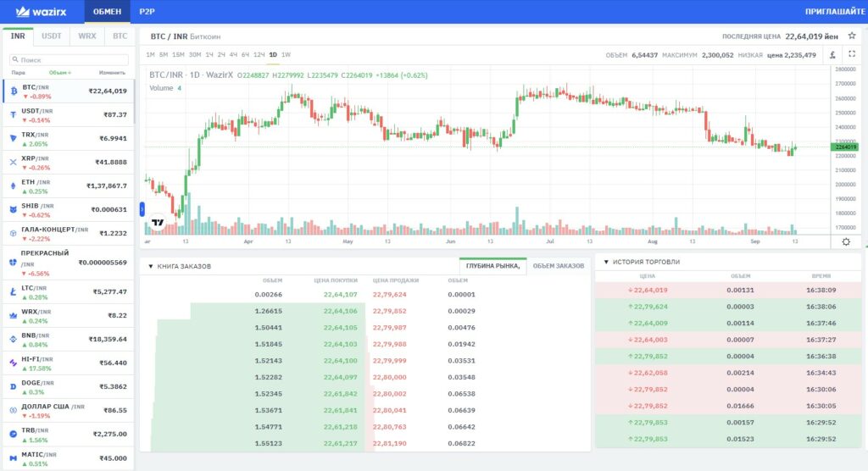Select the BTC market tab
The width and height of the screenshot is (868, 471).
coord(120,36)
